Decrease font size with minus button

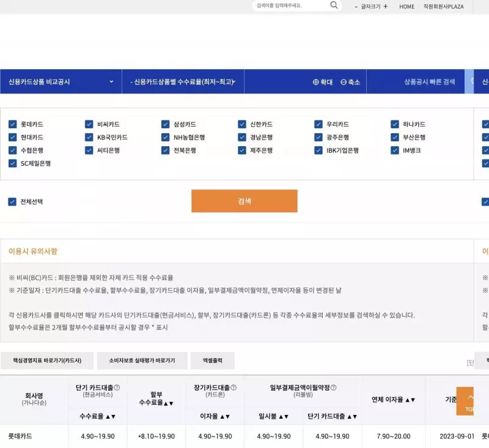point(356,7)
